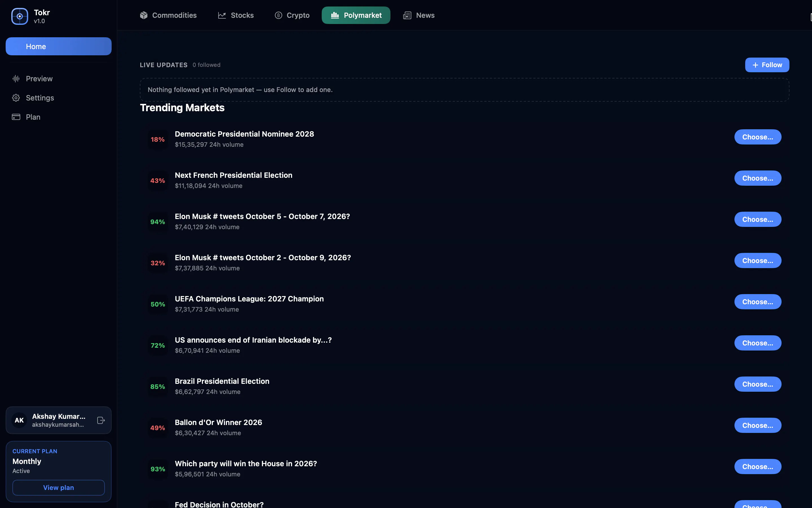
Task: Switch to the Stocks tab
Action: click(x=236, y=16)
